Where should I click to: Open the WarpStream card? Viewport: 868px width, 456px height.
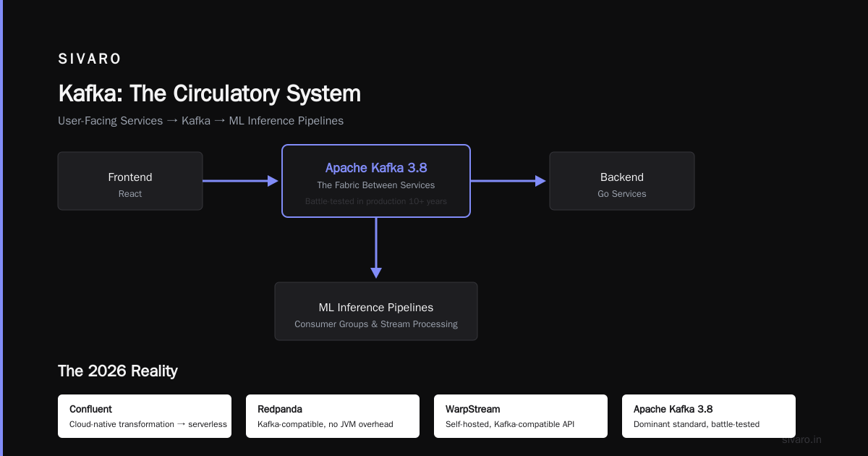pos(521,416)
